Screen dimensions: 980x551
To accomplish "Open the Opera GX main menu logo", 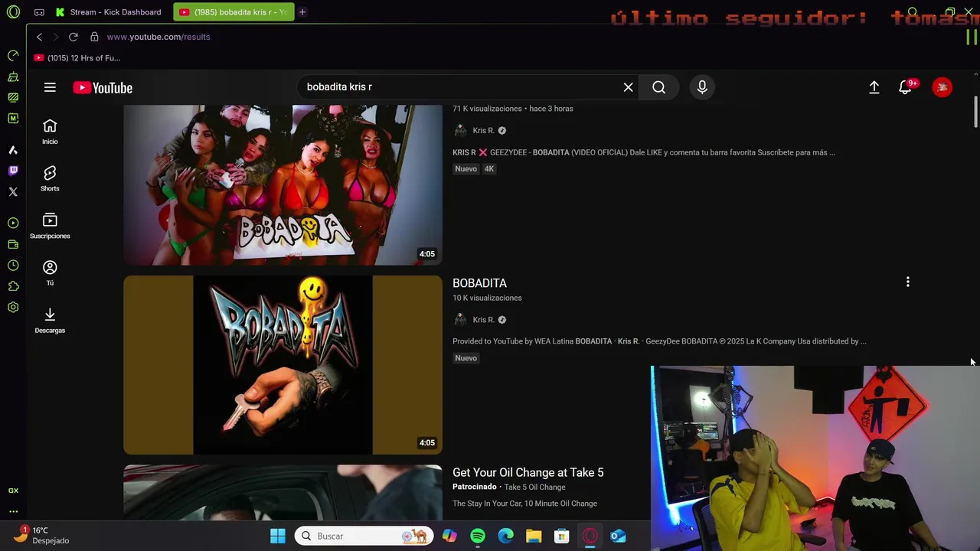I will click(13, 12).
